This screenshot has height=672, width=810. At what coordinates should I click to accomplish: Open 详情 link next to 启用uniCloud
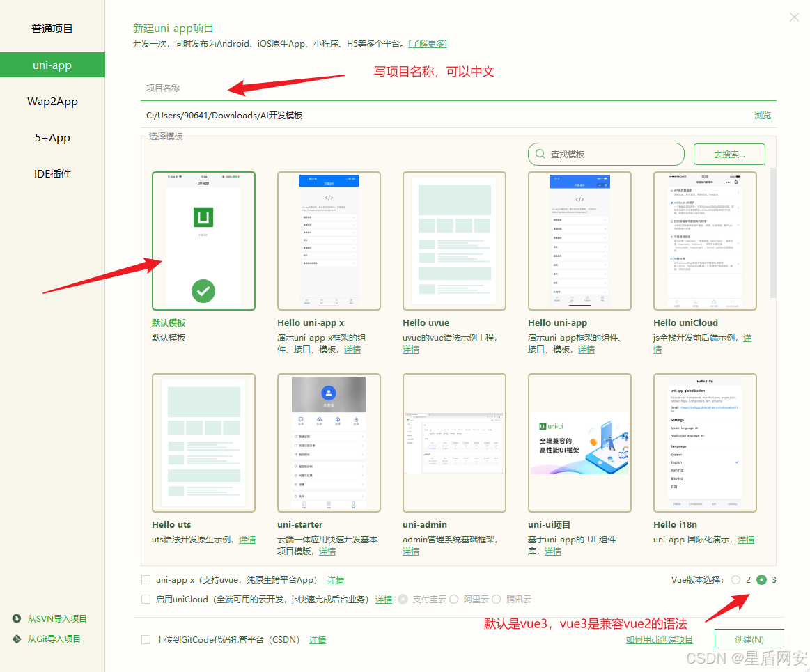pos(383,599)
